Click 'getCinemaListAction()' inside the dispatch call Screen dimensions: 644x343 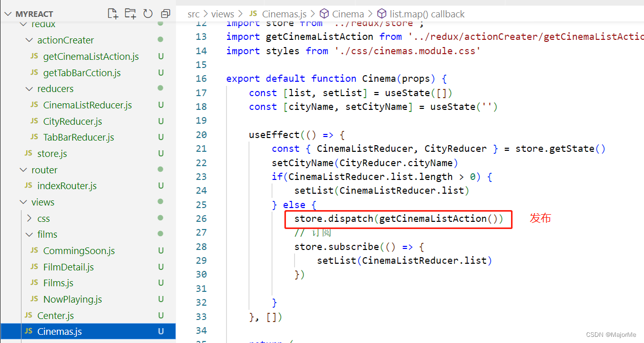tap(438, 219)
